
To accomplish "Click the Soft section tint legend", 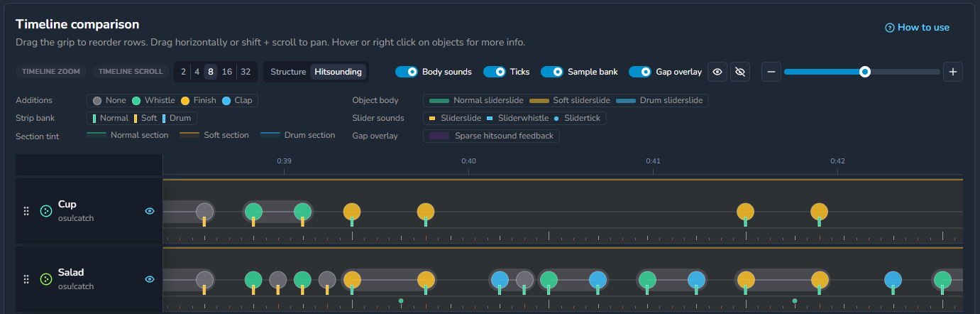I will 214,135.
